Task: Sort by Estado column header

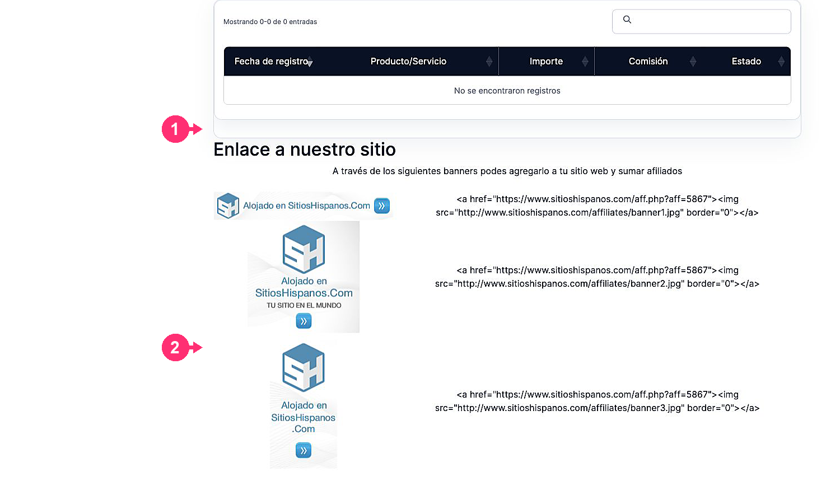Action: [746, 62]
